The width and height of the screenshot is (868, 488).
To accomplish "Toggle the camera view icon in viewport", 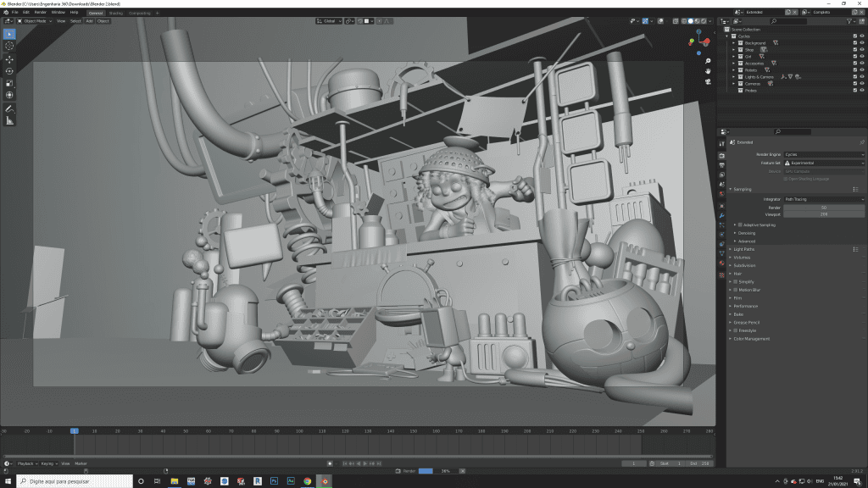I will (708, 81).
